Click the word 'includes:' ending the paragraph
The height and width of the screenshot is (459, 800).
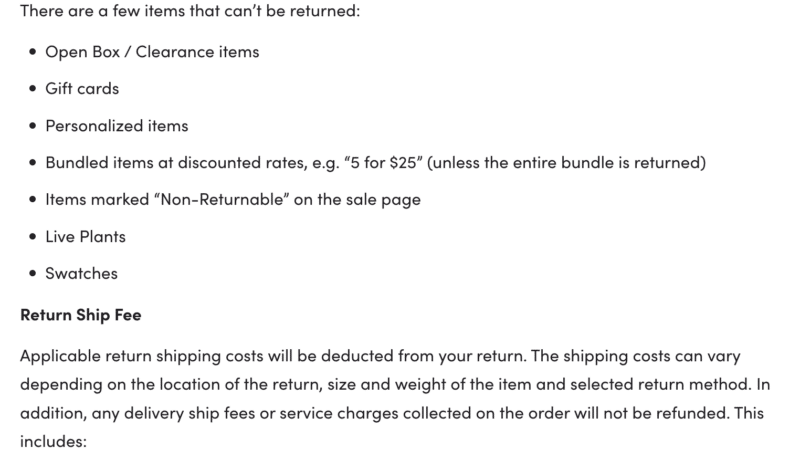(x=54, y=441)
